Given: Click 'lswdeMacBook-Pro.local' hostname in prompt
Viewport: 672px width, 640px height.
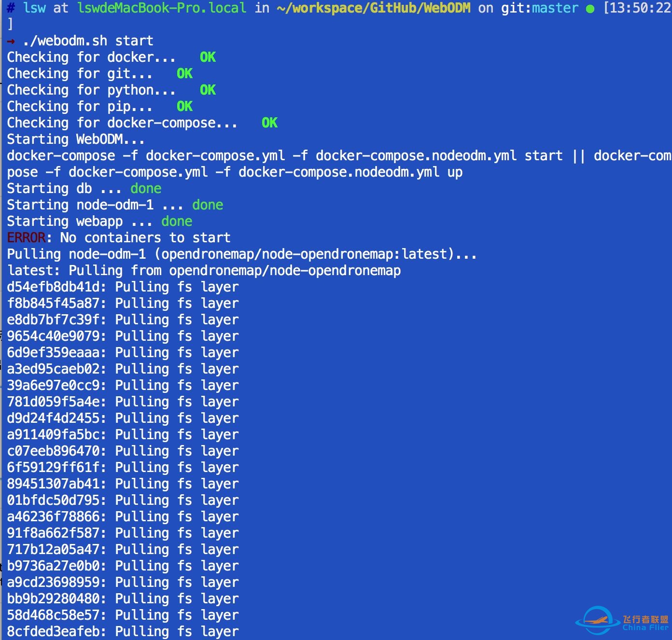Looking at the screenshot, I should (x=162, y=8).
